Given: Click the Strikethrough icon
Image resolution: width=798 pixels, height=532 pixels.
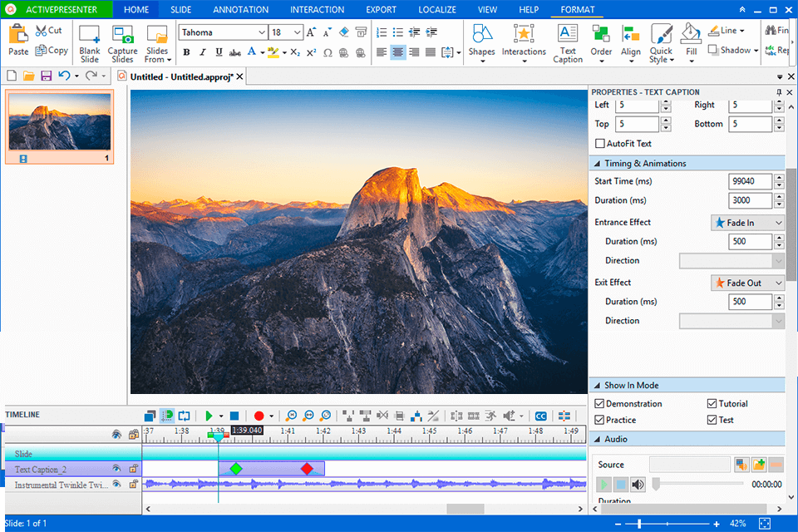Looking at the screenshot, I should [234, 52].
